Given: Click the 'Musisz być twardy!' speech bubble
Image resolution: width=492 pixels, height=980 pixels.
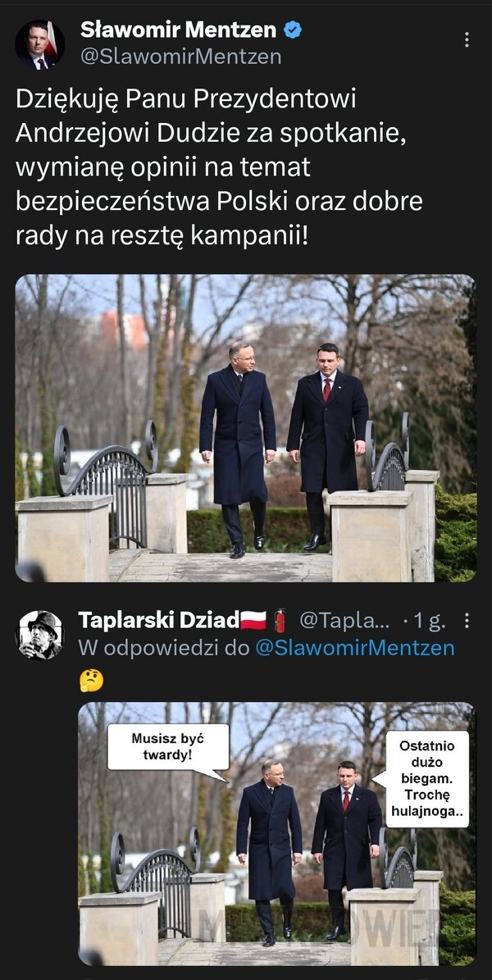Looking at the screenshot, I should click(168, 747).
